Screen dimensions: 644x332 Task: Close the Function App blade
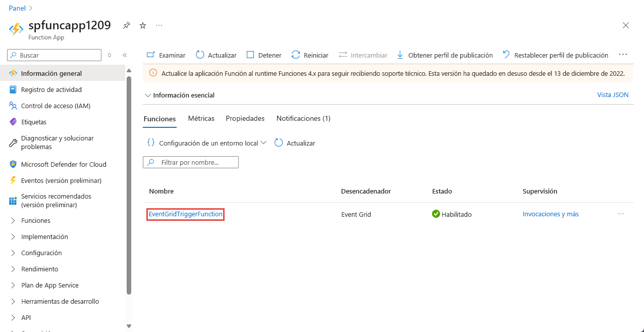tap(626, 25)
